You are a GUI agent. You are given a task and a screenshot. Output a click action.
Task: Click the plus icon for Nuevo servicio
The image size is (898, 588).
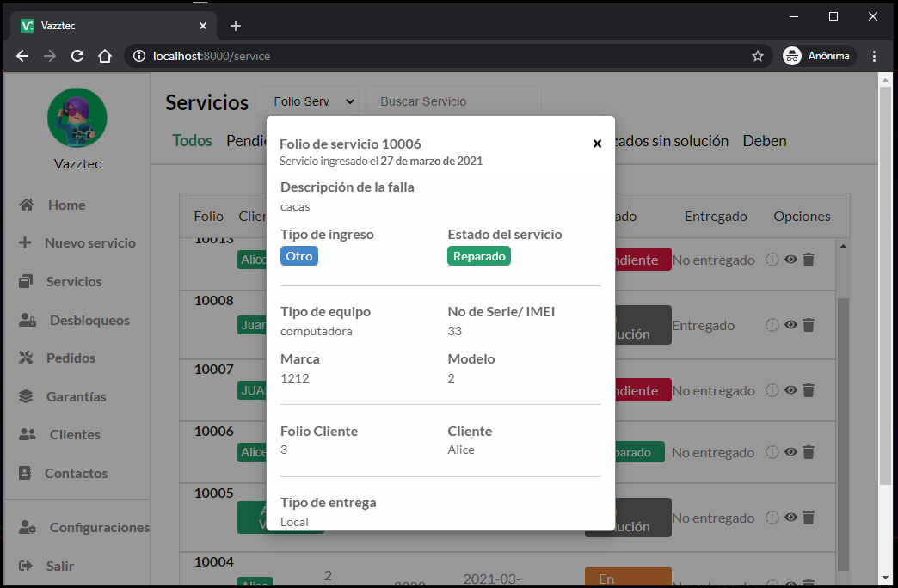(x=25, y=242)
